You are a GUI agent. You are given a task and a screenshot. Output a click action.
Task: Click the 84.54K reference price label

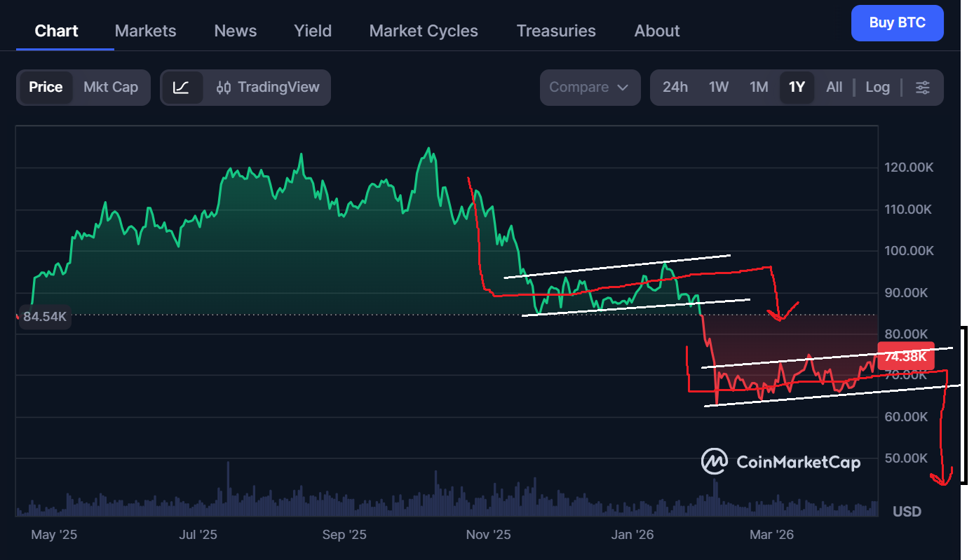[x=45, y=317]
